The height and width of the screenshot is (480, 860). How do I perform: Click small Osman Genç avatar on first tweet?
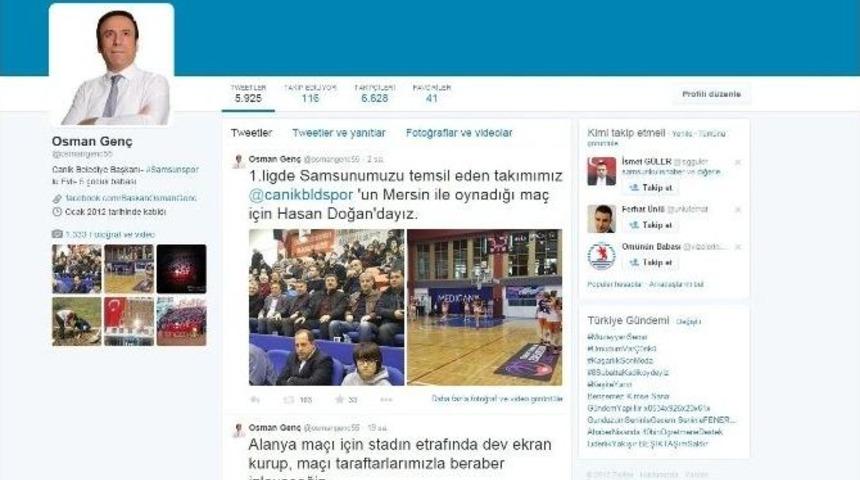(x=238, y=161)
